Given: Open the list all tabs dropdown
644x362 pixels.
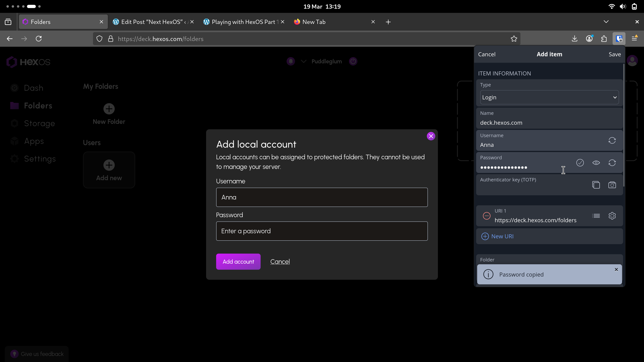Looking at the screenshot, I should pos(606,22).
